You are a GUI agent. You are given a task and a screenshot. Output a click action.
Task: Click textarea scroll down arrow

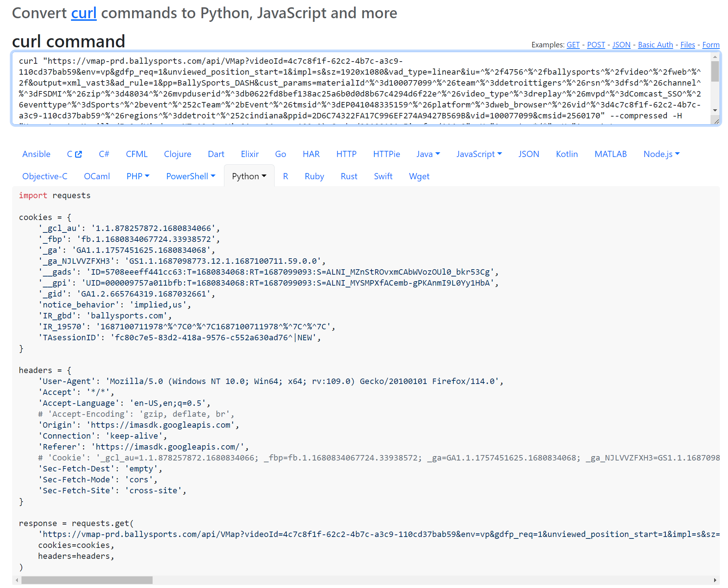click(x=715, y=110)
